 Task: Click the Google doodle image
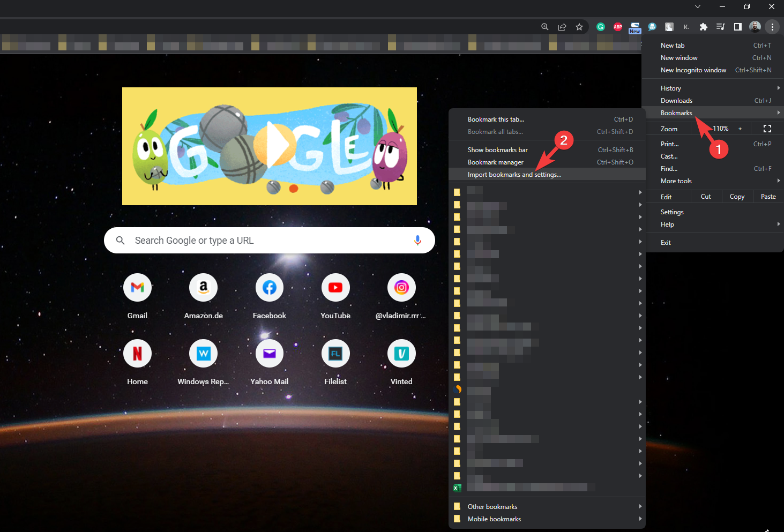pos(270,146)
